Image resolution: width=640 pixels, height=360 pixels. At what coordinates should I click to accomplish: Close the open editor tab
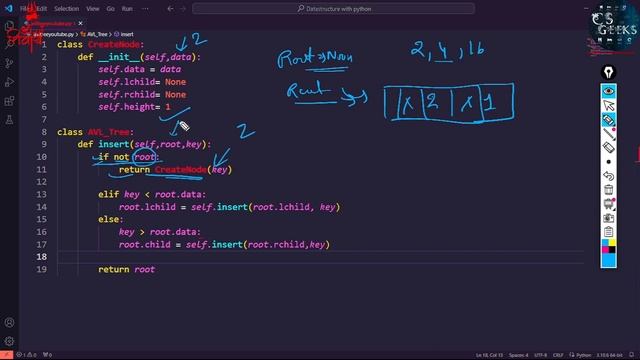pos(80,23)
